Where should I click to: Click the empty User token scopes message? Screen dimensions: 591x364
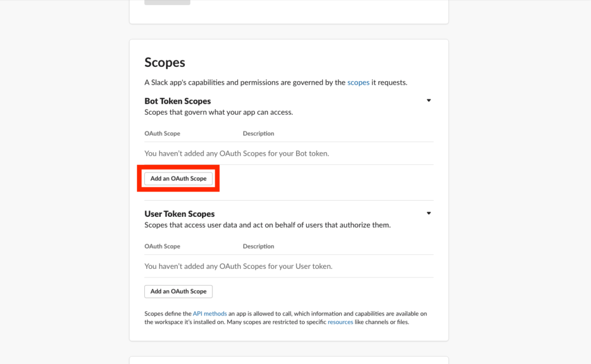238,267
